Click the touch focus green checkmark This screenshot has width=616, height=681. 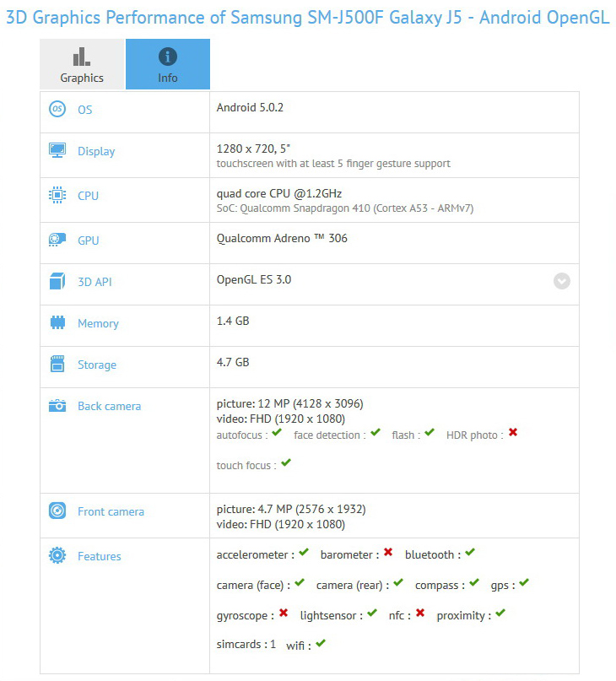click(x=286, y=463)
